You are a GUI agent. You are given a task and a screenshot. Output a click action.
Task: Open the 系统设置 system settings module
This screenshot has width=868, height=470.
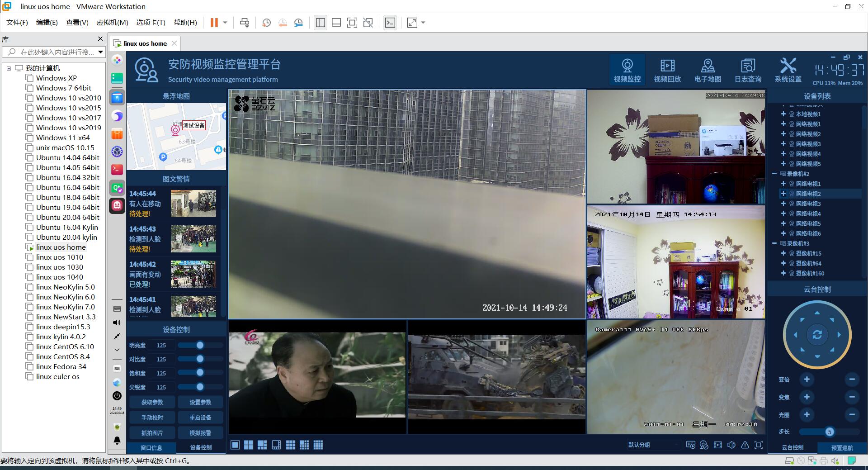click(x=788, y=70)
